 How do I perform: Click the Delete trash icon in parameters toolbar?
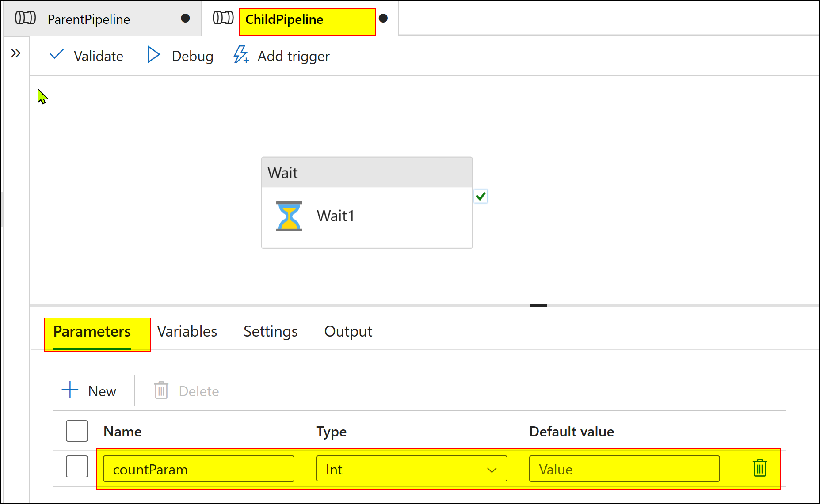[x=161, y=390]
